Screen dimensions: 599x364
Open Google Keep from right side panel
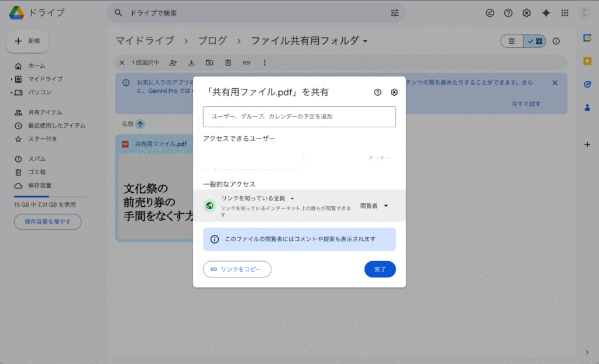[x=587, y=61]
